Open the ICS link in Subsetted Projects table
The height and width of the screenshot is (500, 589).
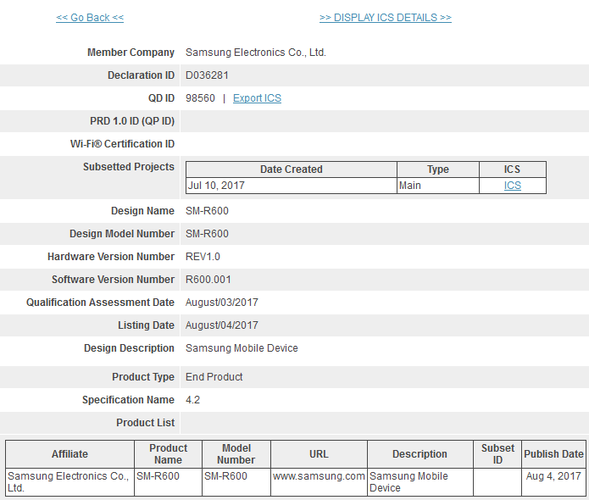[512, 186]
